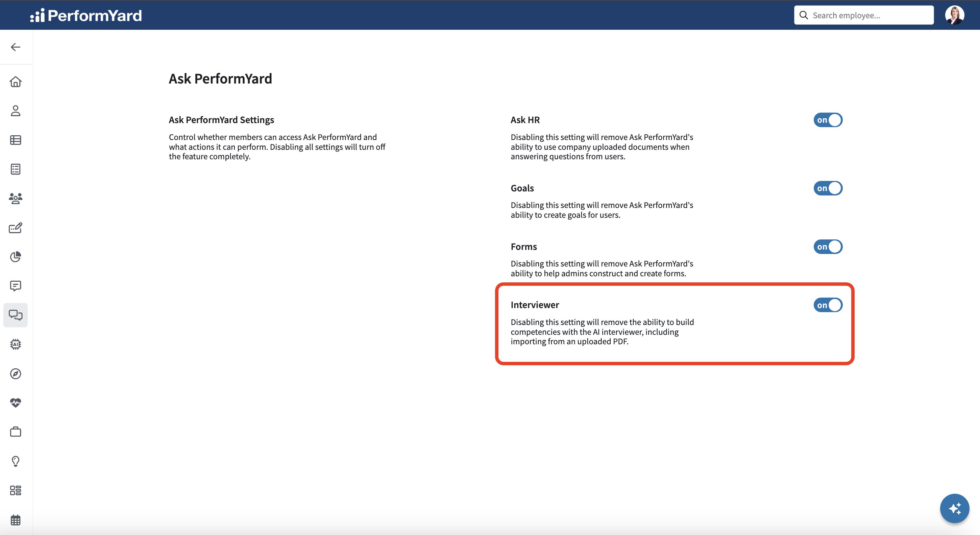Open the team group sidebar icon

[16, 199]
